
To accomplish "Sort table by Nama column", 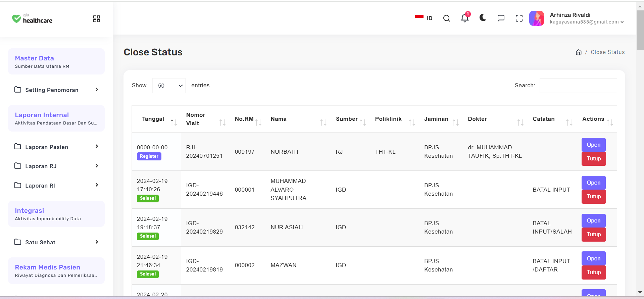I will pos(298,119).
